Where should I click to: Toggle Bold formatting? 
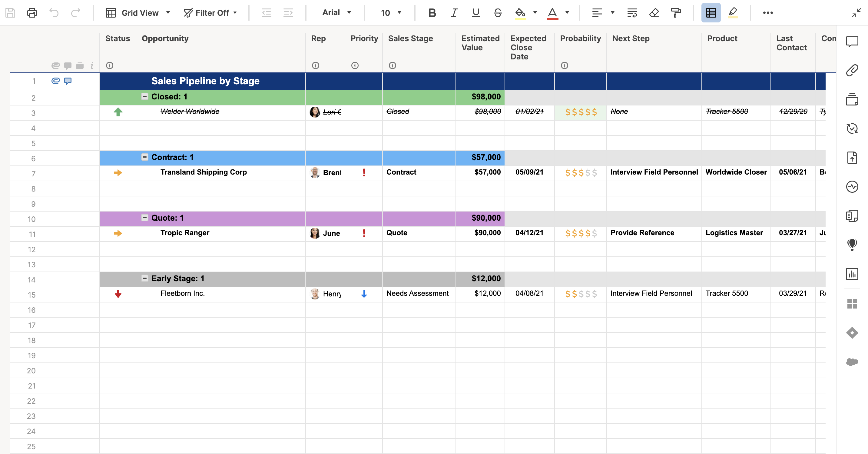coord(432,13)
